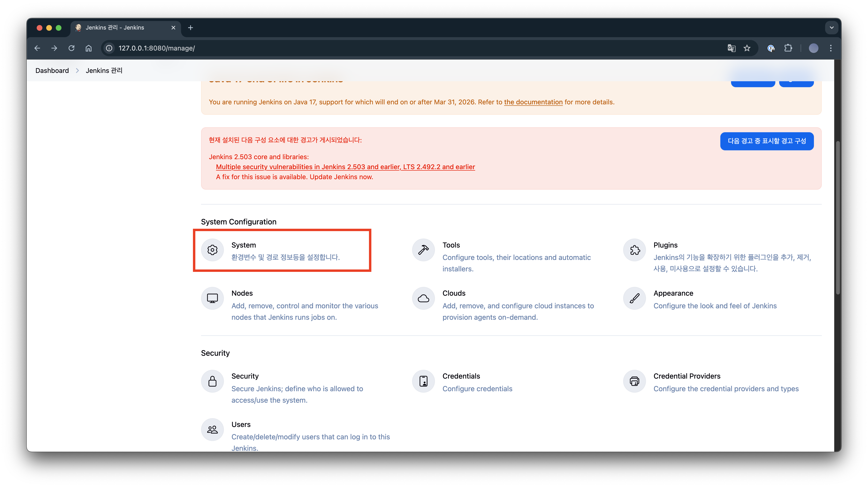
Task: Open the Credential Providers icon
Action: [635, 381]
